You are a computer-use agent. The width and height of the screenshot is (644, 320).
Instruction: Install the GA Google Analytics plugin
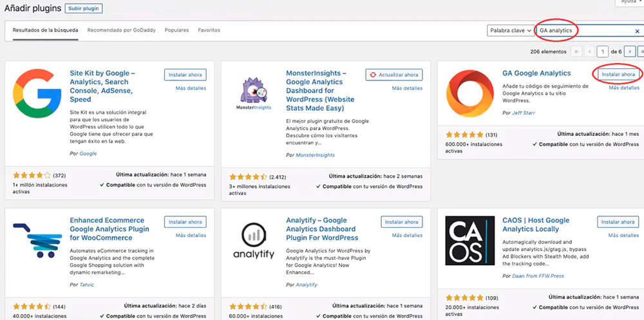[618, 74]
